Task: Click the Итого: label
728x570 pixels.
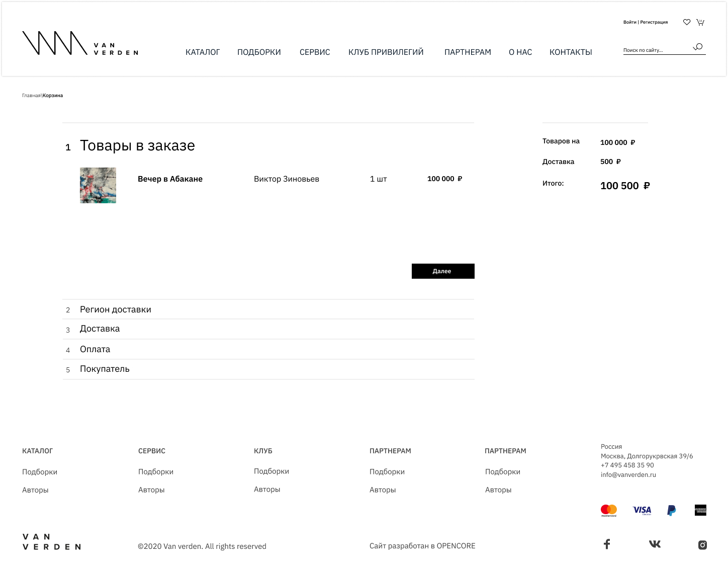Action: pyautogui.click(x=553, y=184)
